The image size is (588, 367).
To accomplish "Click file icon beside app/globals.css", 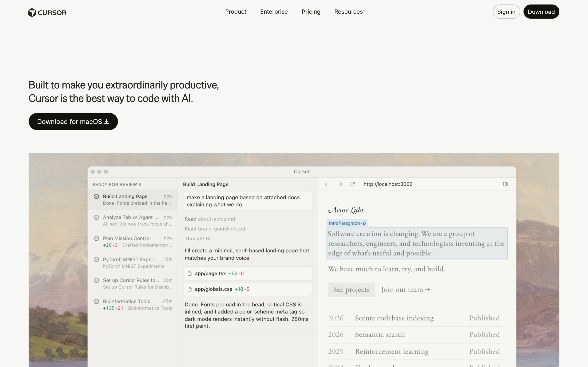I will (190, 289).
